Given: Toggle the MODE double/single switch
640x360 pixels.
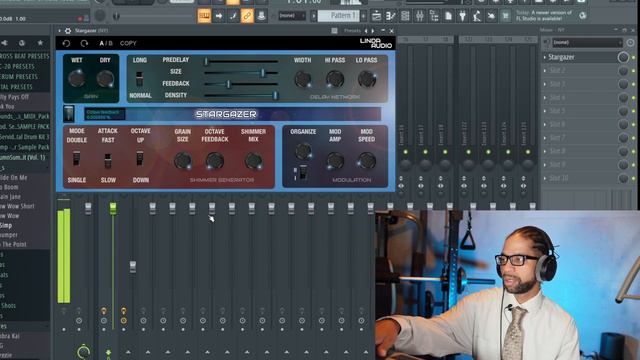Looking at the screenshot, I should pos(76,158).
